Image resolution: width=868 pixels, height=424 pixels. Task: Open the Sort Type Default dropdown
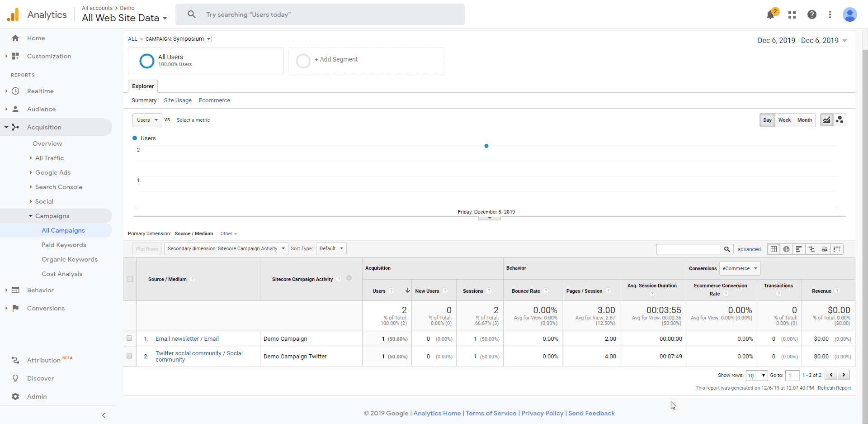[331, 248]
